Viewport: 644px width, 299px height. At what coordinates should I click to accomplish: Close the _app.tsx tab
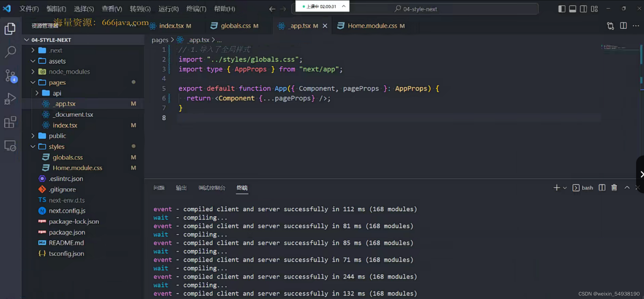(325, 26)
